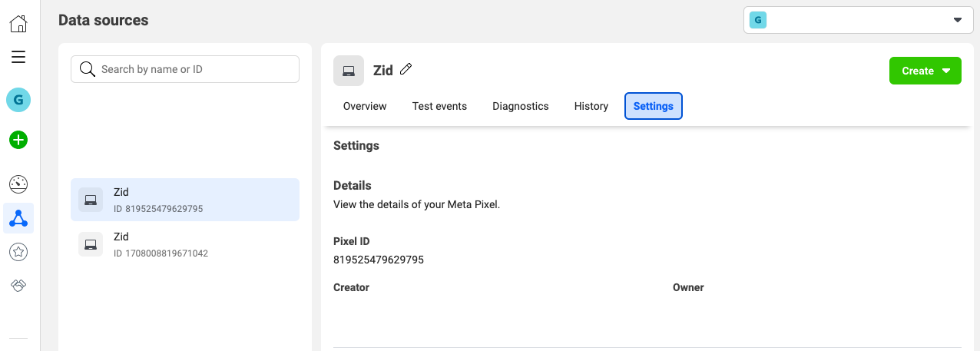Go to the Home icon in sidebar
The height and width of the screenshot is (351, 980).
coord(18,24)
